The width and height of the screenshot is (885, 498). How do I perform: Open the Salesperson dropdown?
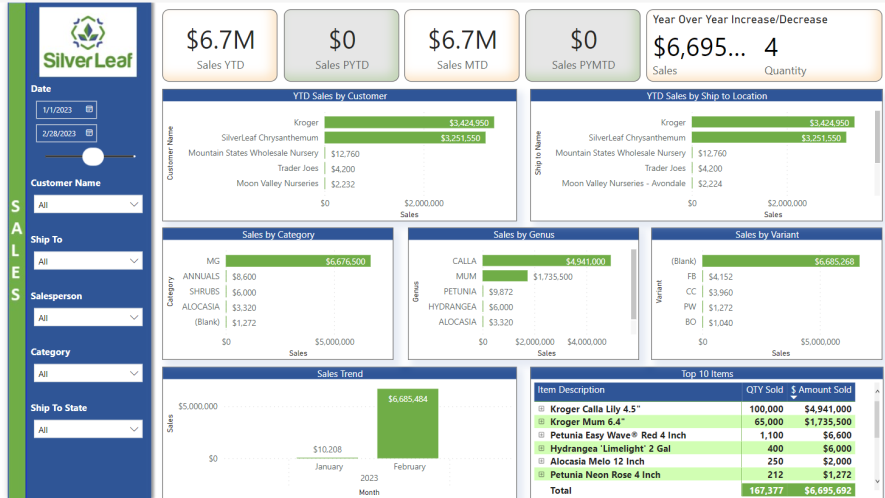88,317
